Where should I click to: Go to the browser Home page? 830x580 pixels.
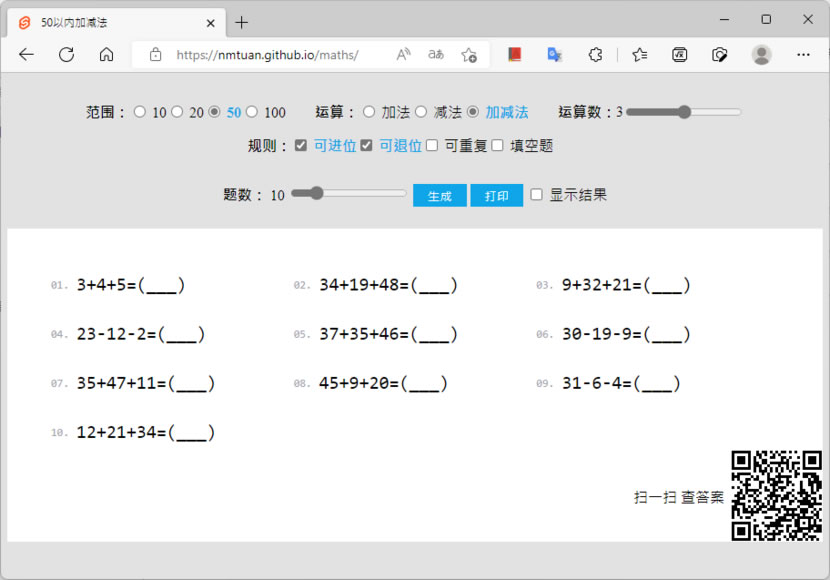coord(106,55)
